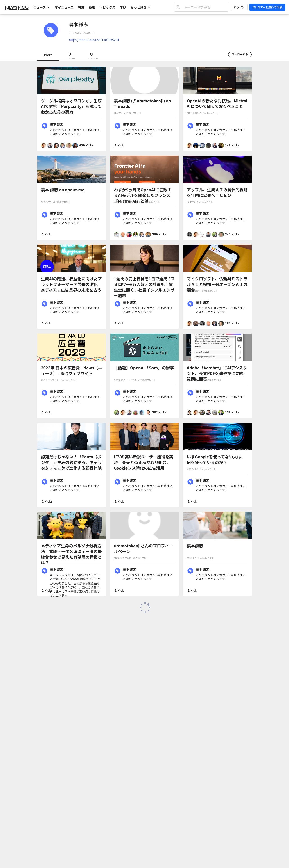
Task: Expand the ニュース dropdown menu
Action: (x=41, y=7)
